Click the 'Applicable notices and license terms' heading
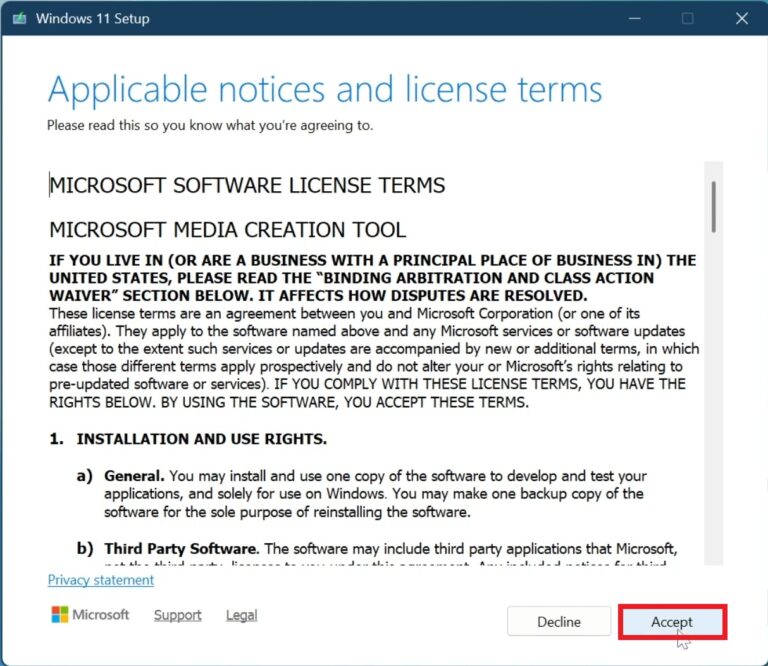 [325, 90]
